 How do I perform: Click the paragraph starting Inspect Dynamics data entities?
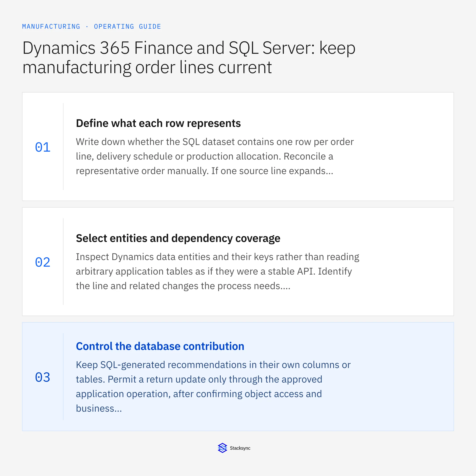click(217, 271)
